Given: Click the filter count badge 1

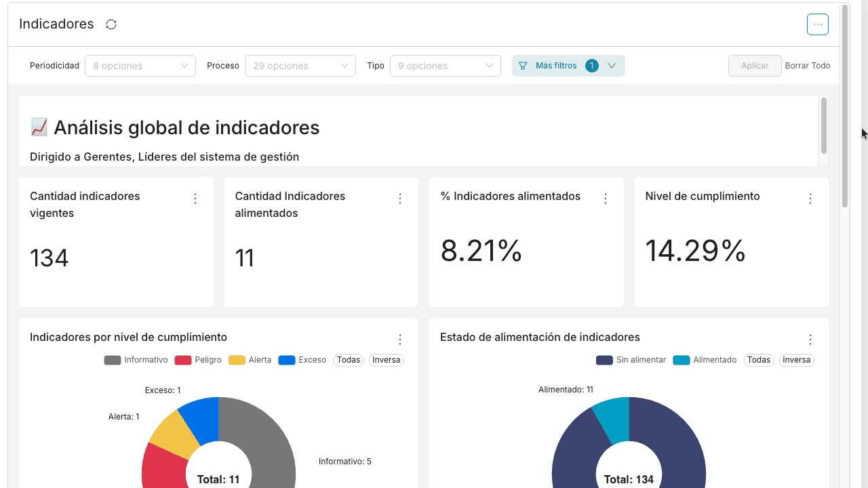Looking at the screenshot, I should coord(592,66).
